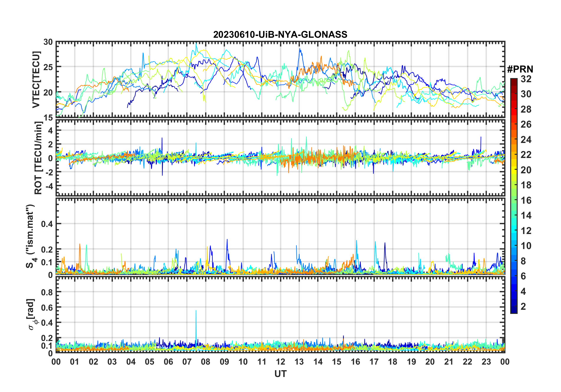Click the σφ[rad] y-axis label
Screen dimensions: 561x392
pyautogui.click(x=32, y=314)
